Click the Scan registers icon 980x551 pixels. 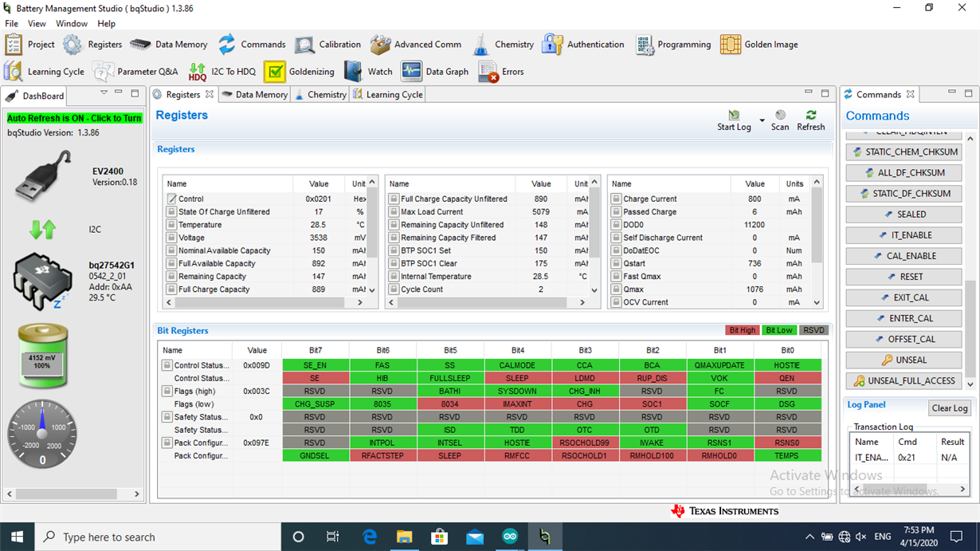pyautogui.click(x=780, y=116)
